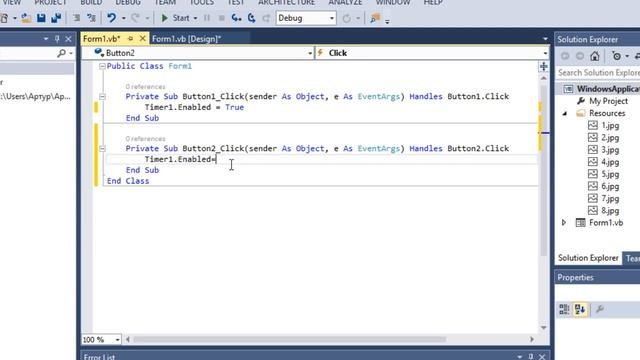Image resolution: width=640 pixels, height=360 pixels.
Task: Open the DEBUG menu
Action: [x=128, y=2]
